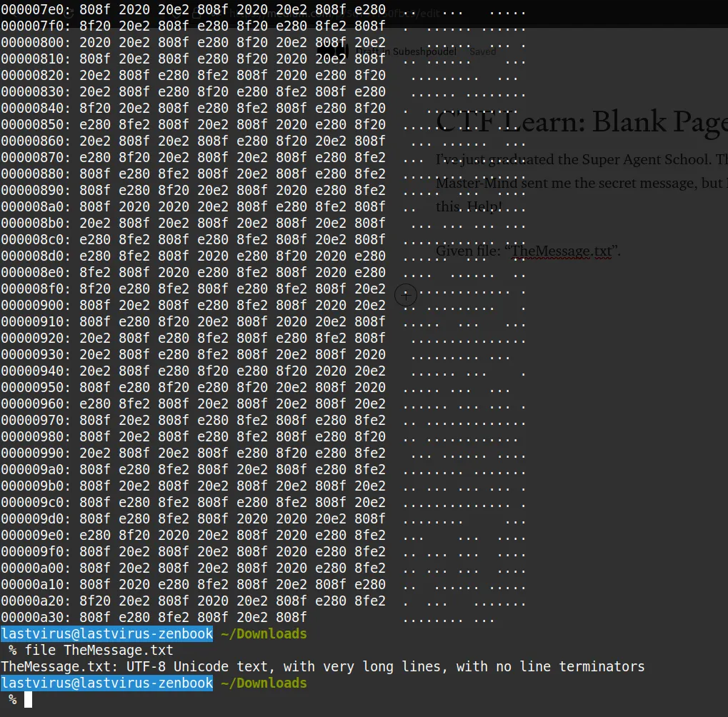Click hex offset "00000860:"
728x717 pixels.
(x=36, y=141)
